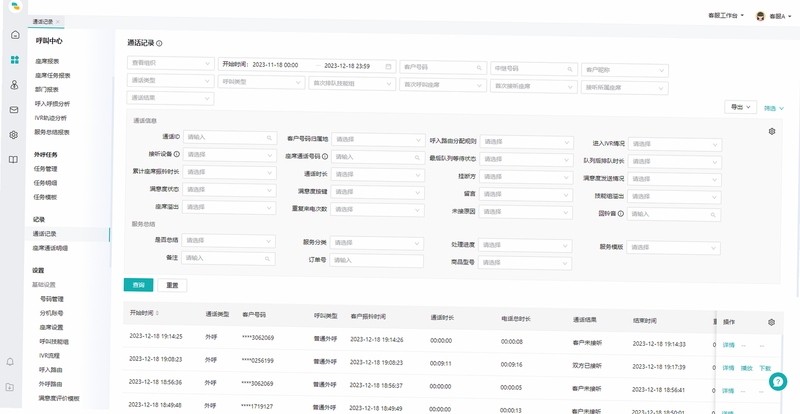
Task: Open the mail envelope icon in left rail
Action: (x=14, y=110)
